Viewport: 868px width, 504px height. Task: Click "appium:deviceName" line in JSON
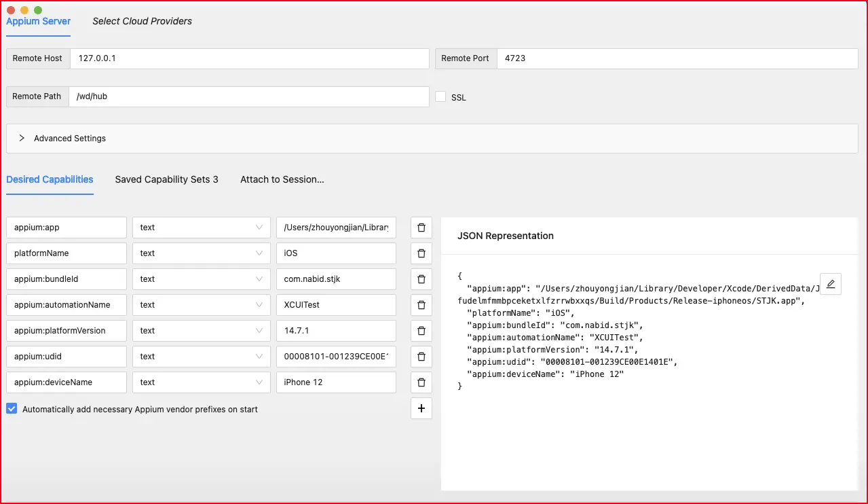[x=546, y=374]
